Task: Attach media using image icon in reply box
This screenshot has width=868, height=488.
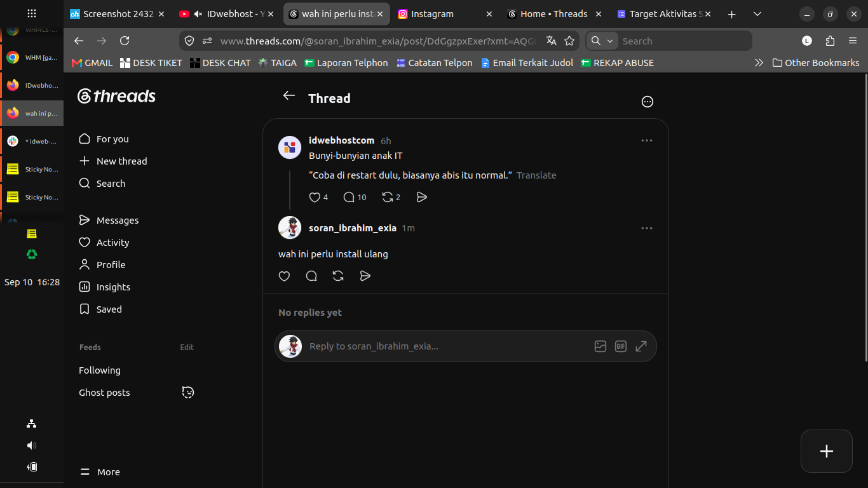Action: click(x=600, y=346)
